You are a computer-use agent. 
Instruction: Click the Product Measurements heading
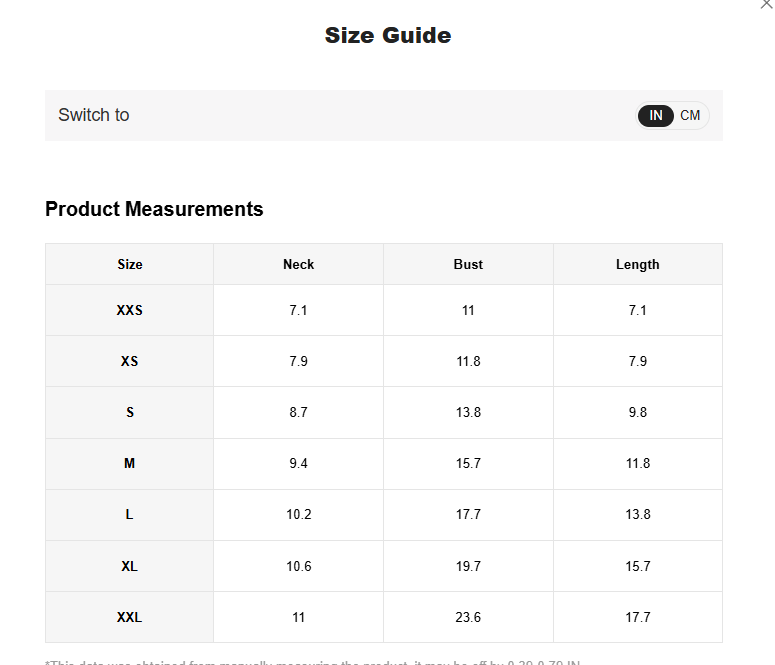point(154,209)
